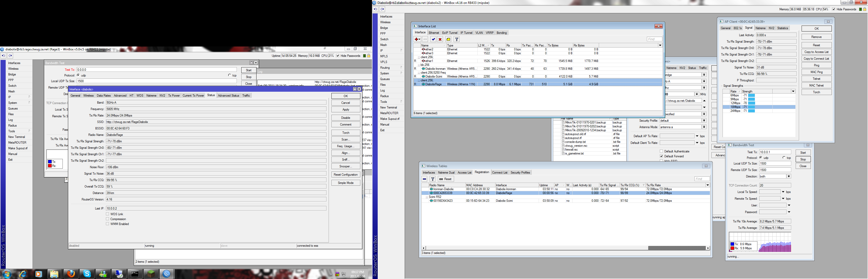Click the padlock icon in Diabolix WinBox toolbar
This screenshot has width=868, height=279.
pos(865,9)
